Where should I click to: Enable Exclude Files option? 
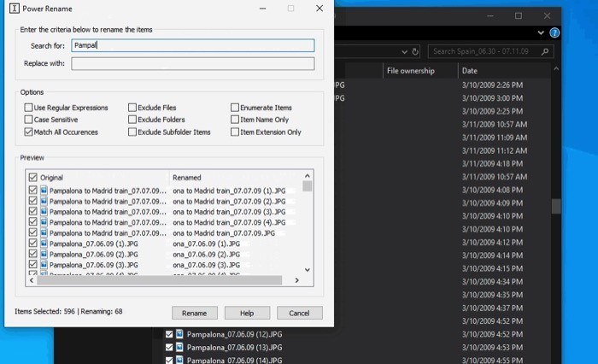coord(132,108)
